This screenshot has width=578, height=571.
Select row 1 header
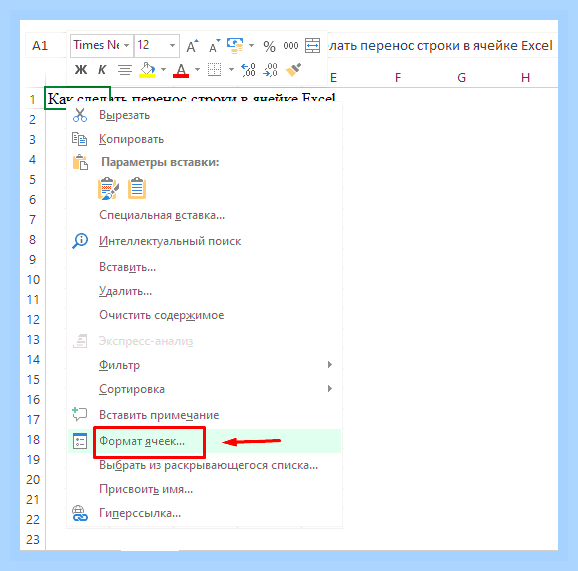pos(33,99)
